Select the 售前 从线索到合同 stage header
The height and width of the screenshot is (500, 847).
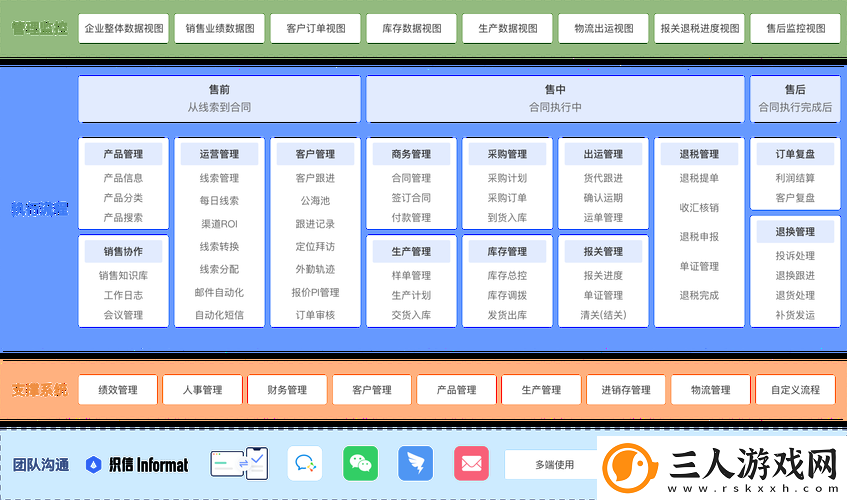click(219, 99)
